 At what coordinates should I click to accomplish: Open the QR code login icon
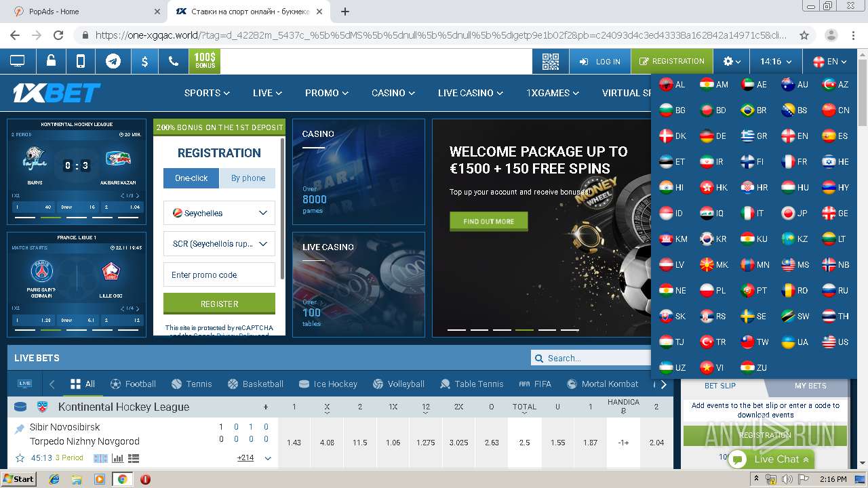tap(551, 61)
